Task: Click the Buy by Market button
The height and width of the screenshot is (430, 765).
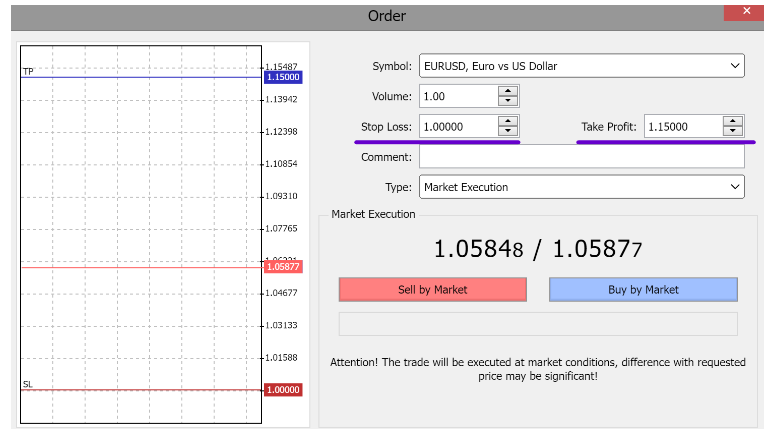Action: 643,289
